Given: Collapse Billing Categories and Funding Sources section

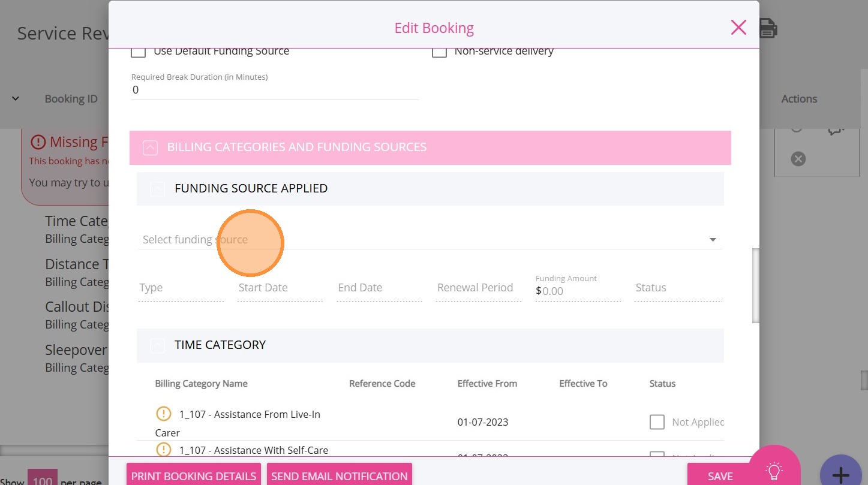Looking at the screenshot, I should click(150, 147).
